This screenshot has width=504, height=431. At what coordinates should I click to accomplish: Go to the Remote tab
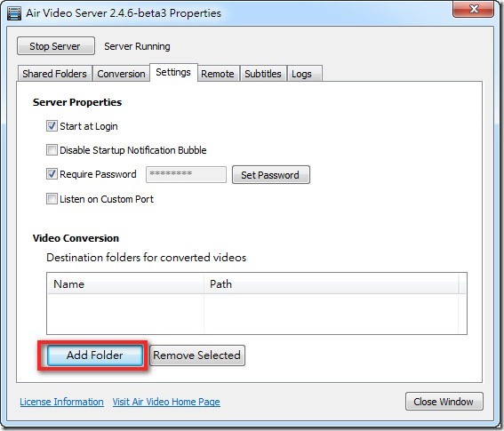click(218, 74)
